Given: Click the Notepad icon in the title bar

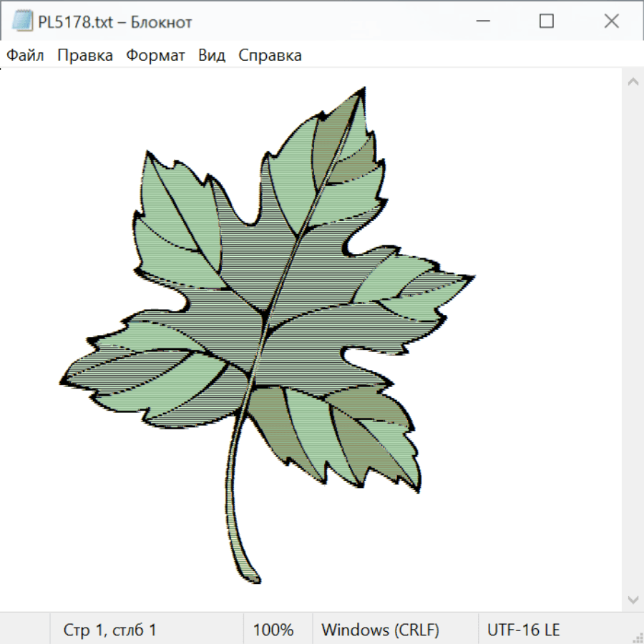Looking at the screenshot, I should pyautogui.click(x=22, y=21).
